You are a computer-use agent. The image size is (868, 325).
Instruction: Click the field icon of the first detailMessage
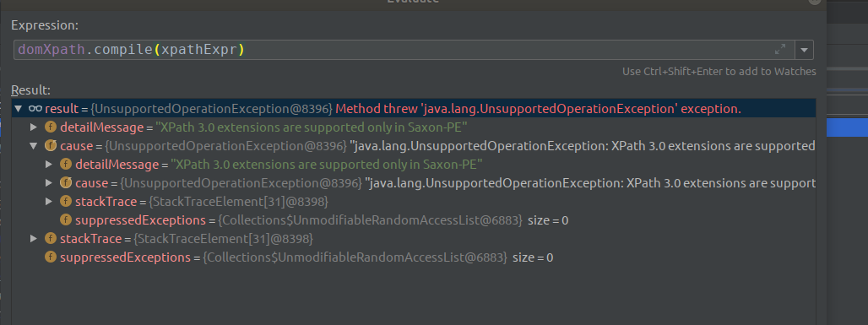[51, 127]
